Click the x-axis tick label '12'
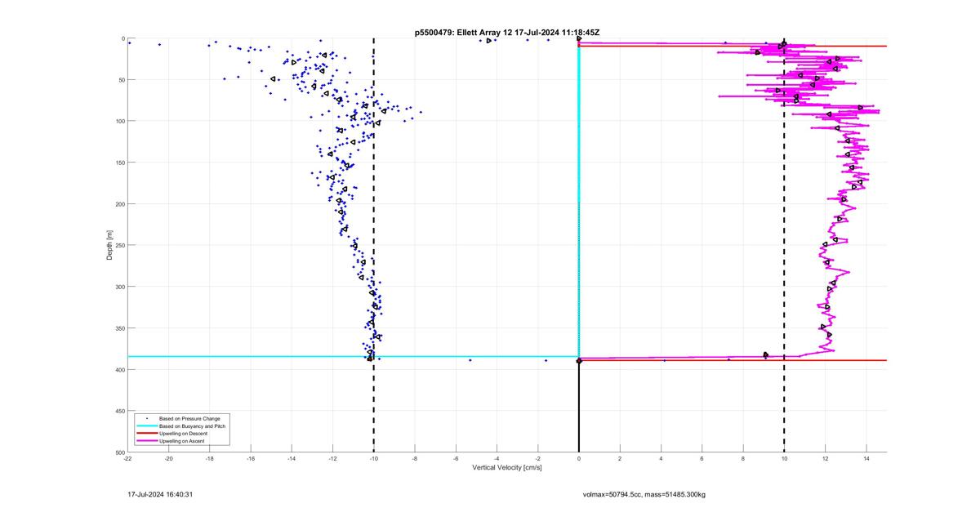 tap(825, 458)
